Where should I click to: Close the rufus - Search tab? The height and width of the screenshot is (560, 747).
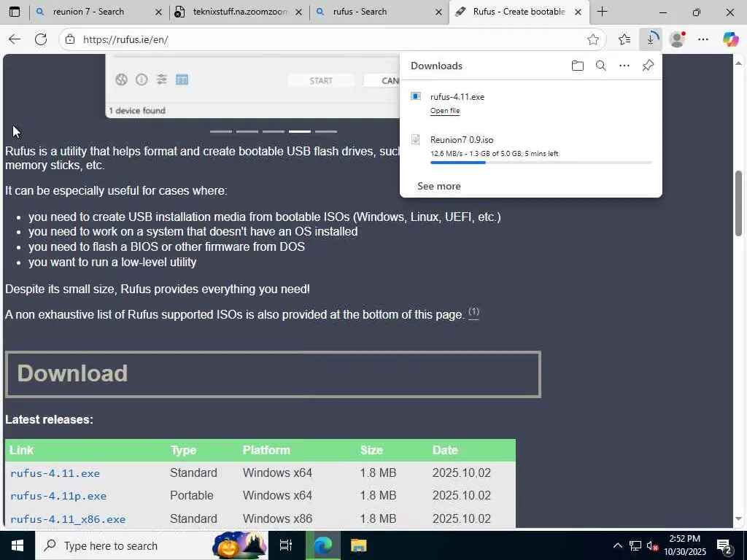[x=438, y=12]
